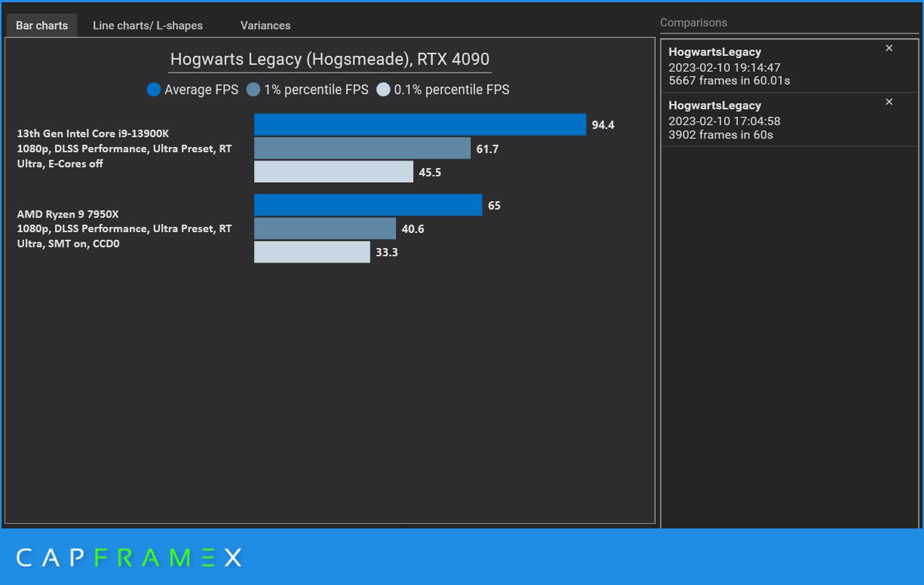Open the Line charts/ L-shapes tab
This screenshot has width=924, height=585.
(147, 25)
